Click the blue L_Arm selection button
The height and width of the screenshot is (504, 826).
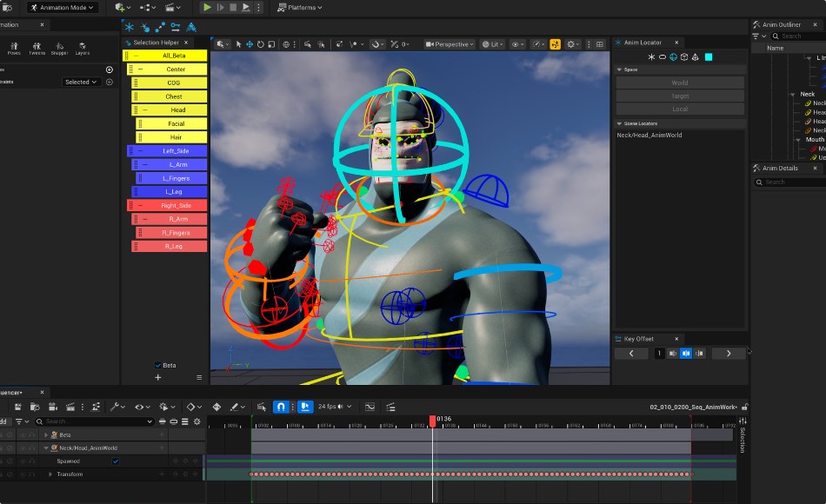pos(177,164)
